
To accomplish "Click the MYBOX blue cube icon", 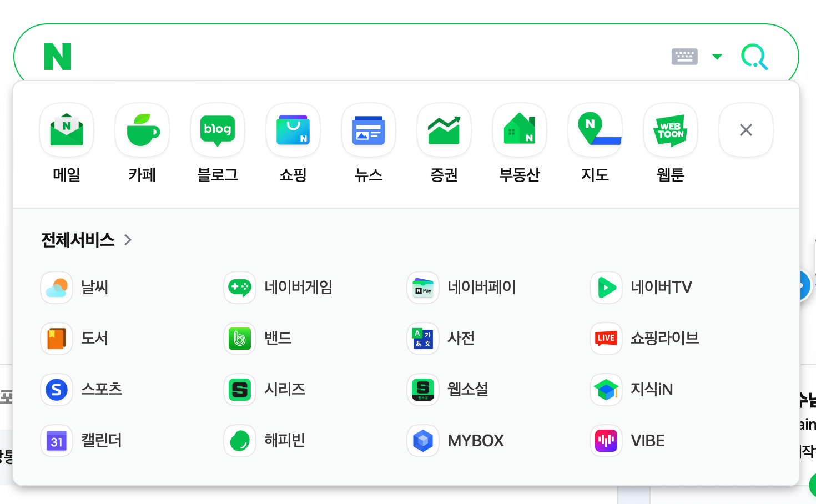I will pos(423,441).
